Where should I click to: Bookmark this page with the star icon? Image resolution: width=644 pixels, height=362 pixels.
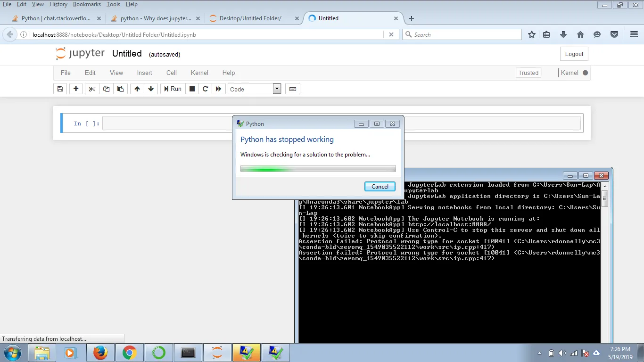(532, 34)
